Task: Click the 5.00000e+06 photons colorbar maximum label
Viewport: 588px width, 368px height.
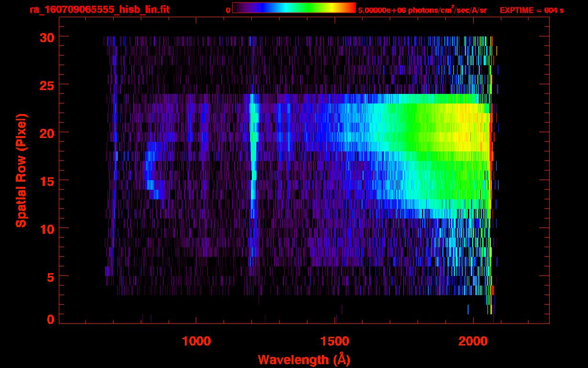Action: click(422, 10)
